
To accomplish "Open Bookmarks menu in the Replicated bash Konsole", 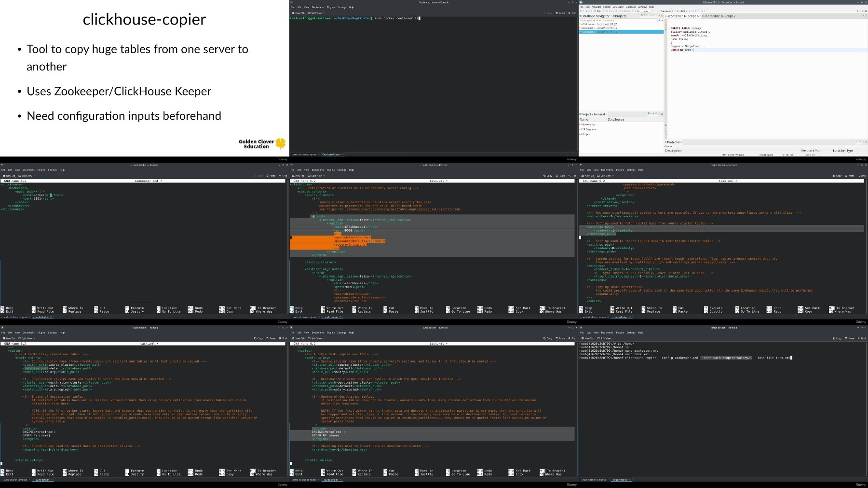I will coord(318,7).
